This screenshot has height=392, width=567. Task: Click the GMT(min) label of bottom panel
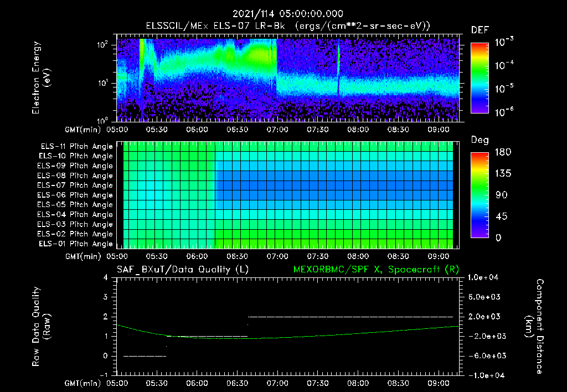pos(83,384)
